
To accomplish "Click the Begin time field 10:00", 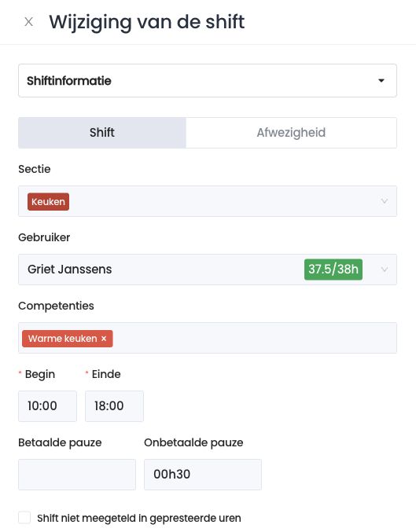I will 47,406.
